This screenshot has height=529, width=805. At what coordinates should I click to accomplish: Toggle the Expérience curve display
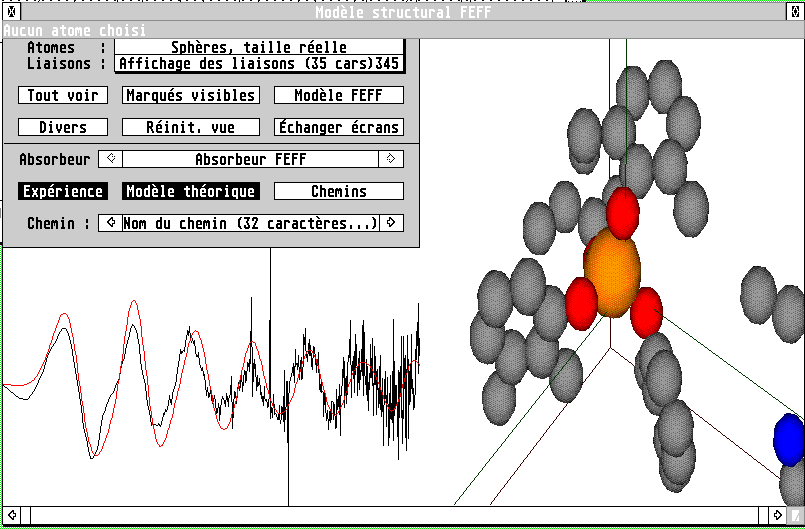[x=62, y=191]
